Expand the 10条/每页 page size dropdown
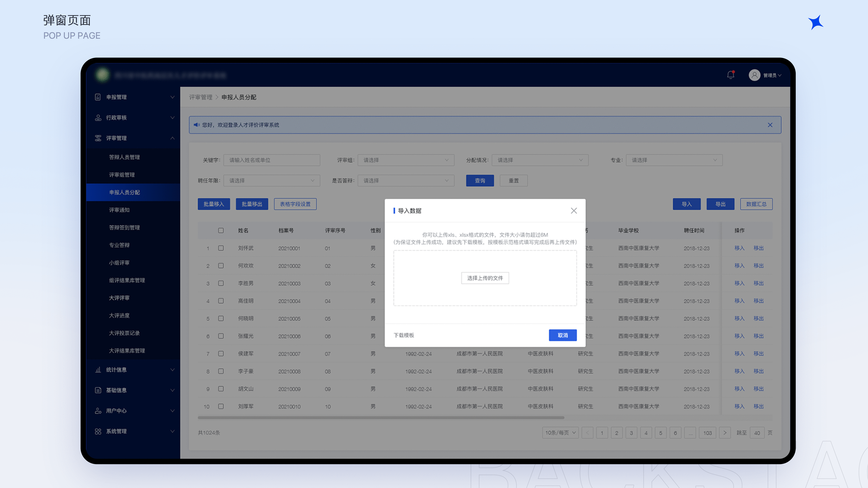This screenshot has height=488, width=868. [560, 432]
